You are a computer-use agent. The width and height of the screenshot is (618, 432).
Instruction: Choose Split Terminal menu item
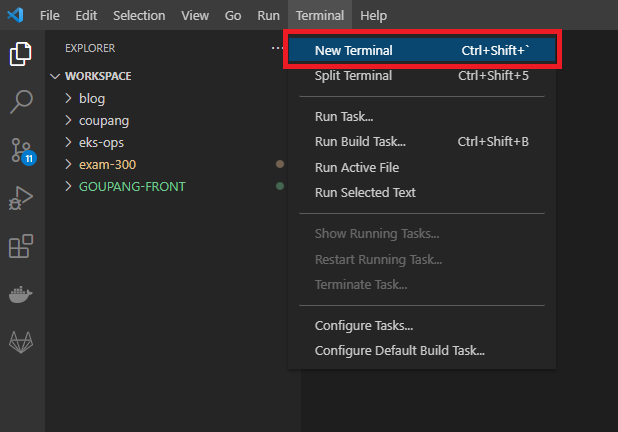[422, 76]
